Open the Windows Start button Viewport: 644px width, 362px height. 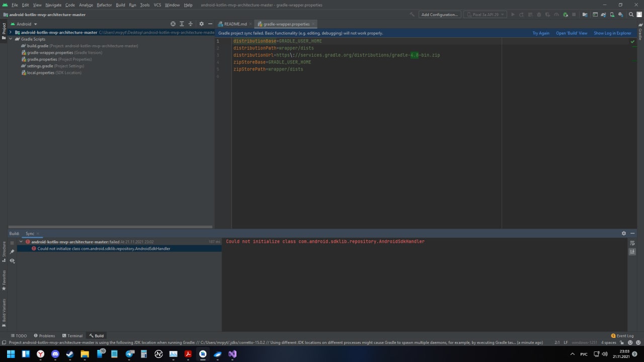pyautogui.click(x=11, y=354)
